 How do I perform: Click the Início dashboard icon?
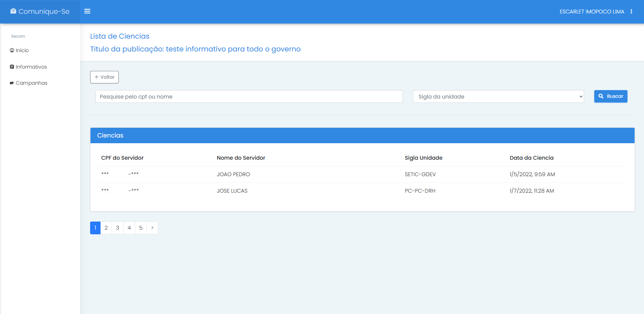(12, 50)
